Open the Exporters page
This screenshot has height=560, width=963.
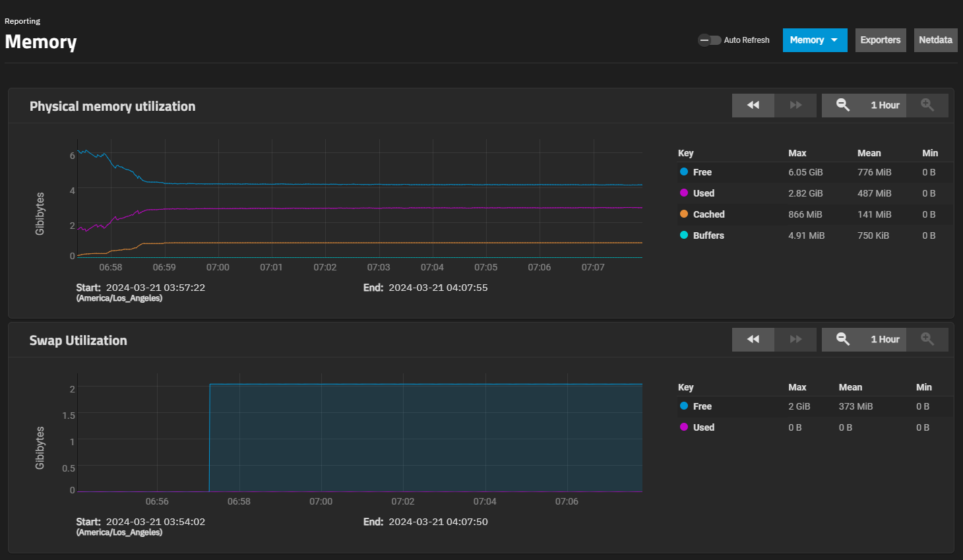pyautogui.click(x=880, y=40)
